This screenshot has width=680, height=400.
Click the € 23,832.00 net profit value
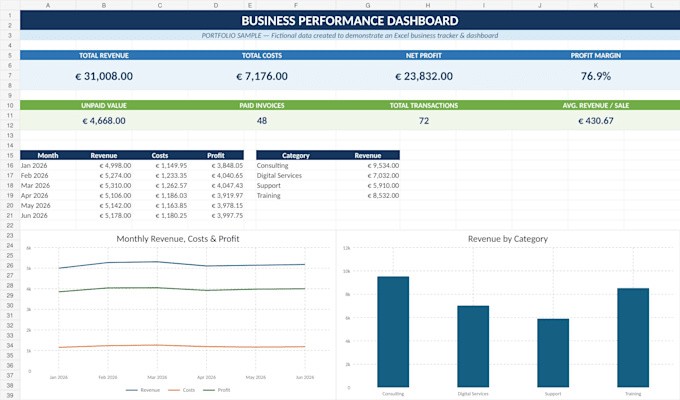(424, 76)
